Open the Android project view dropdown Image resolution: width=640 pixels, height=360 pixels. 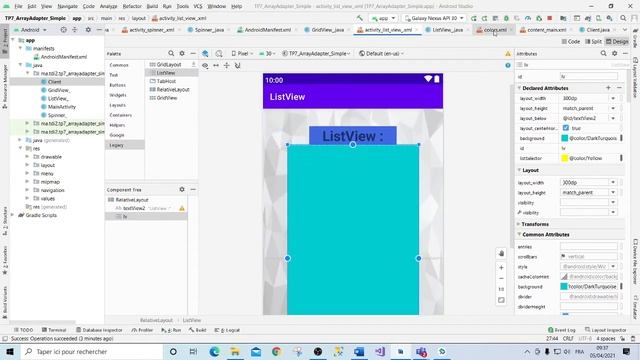coord(30,30)
